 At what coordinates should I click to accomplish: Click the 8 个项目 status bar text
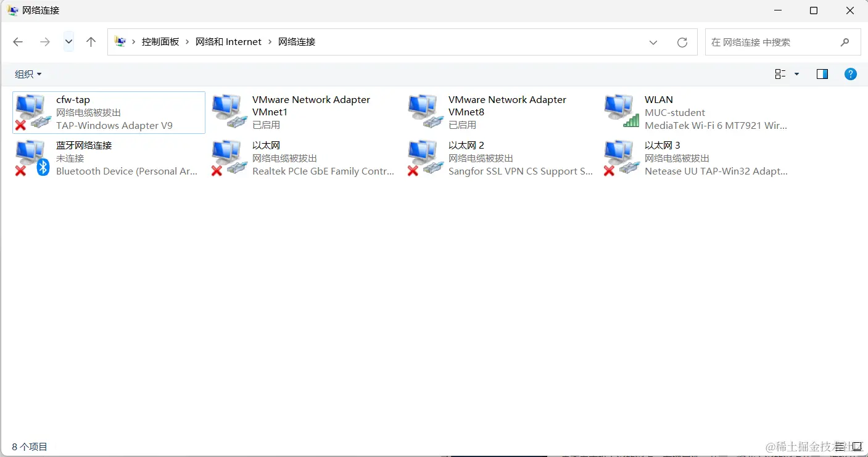(30, 447)
